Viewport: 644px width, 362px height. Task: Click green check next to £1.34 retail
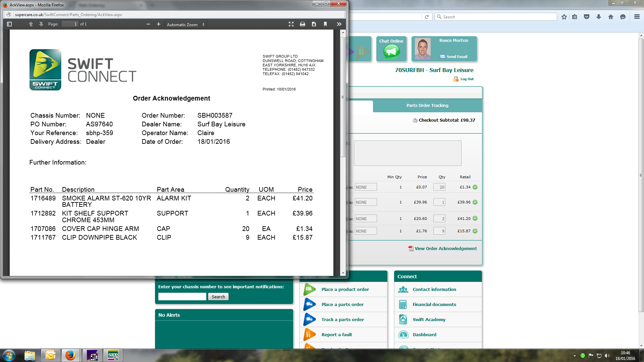tap(475, 187)
